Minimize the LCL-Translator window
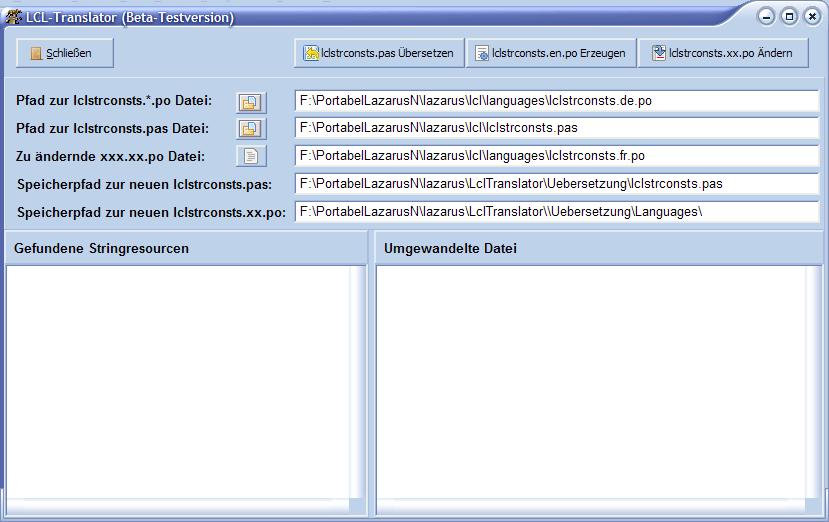 766,16
